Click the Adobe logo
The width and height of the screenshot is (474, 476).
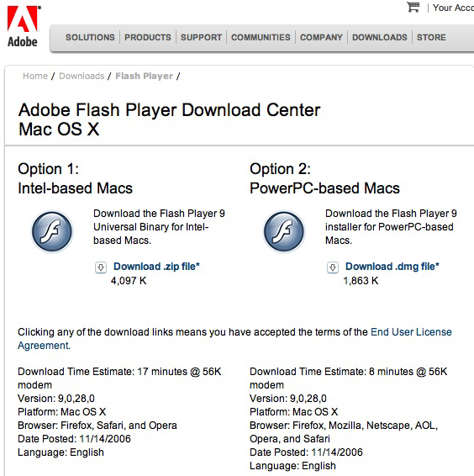(x=24, y=27)
